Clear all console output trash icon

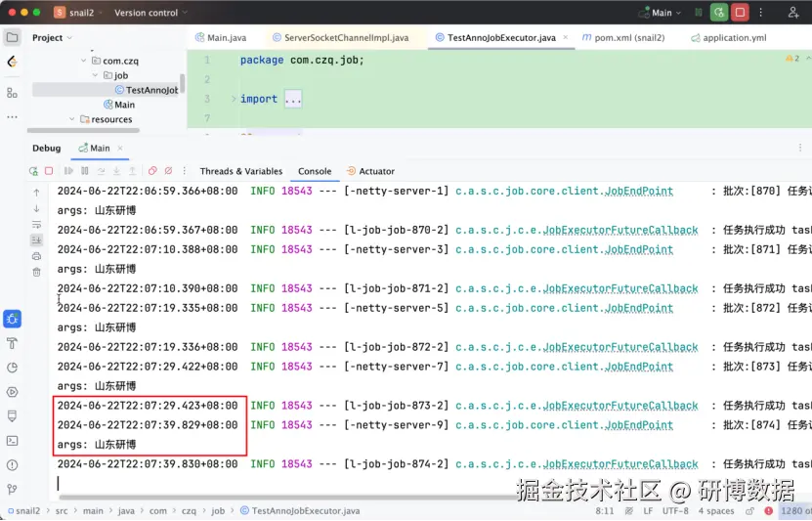[36, 272]
